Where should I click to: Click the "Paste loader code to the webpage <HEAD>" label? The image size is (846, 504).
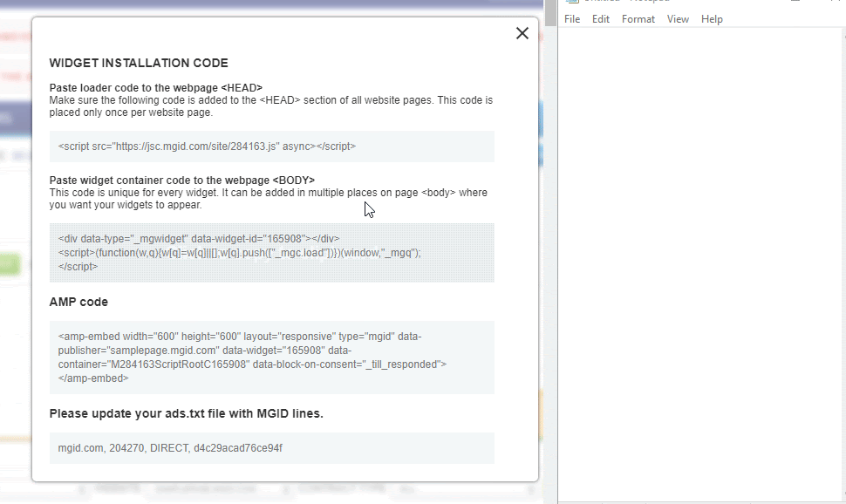(x=155, y=87)
